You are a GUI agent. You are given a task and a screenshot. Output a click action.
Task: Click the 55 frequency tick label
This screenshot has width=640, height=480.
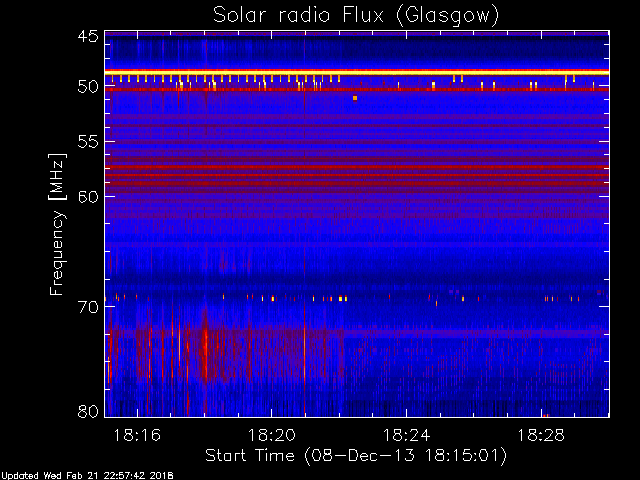[88, 142]
